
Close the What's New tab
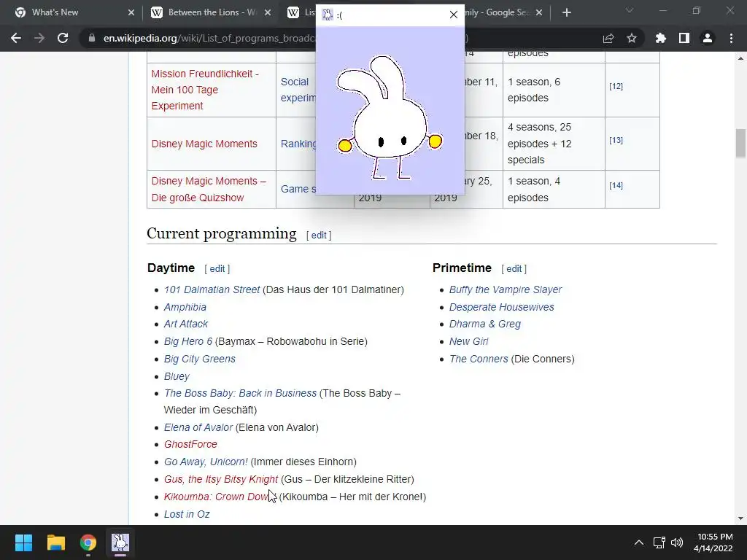click(x=131, y=12)
